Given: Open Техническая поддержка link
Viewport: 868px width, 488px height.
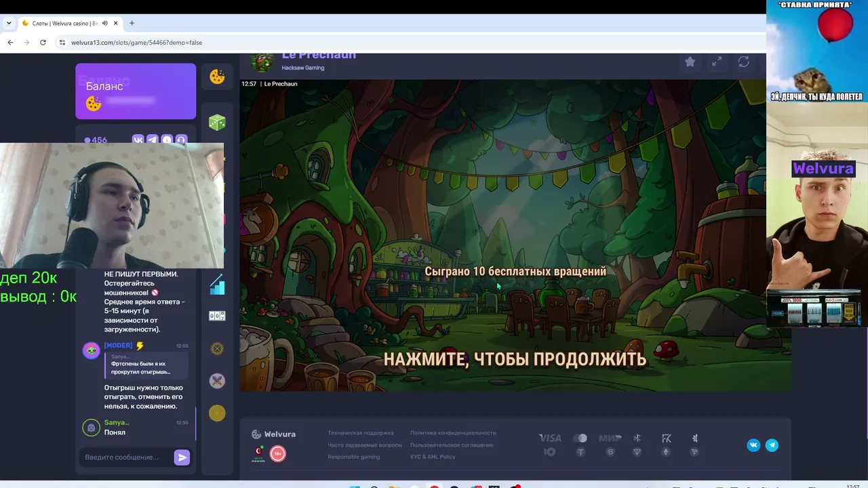Looking at the screenshot, I should coord(361,433).
